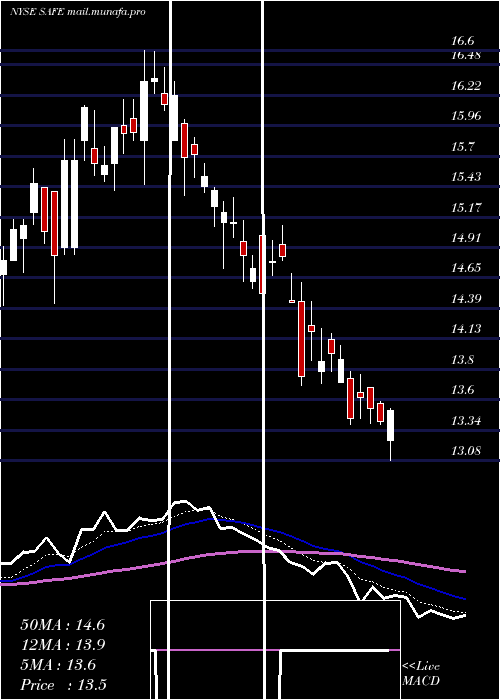Click the 16.48 price axis label
500x700 pixels.
pyautogui.click(x=466, y=55)
